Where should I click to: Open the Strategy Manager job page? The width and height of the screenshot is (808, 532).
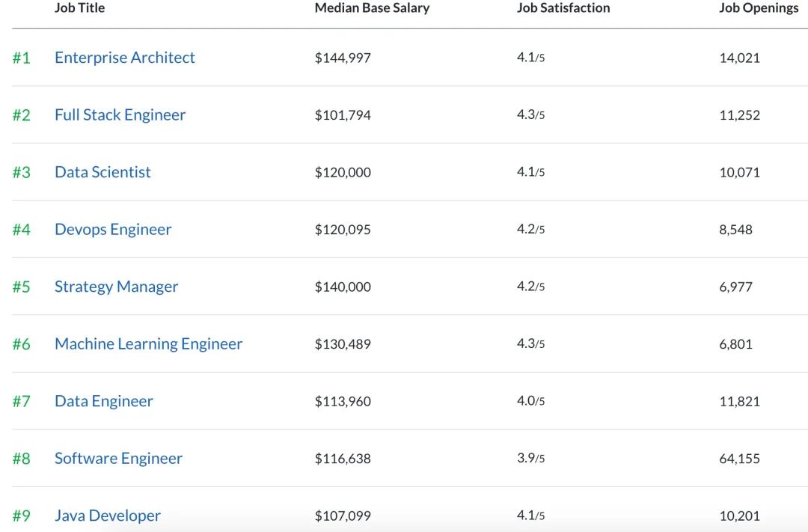coord(116,287)
